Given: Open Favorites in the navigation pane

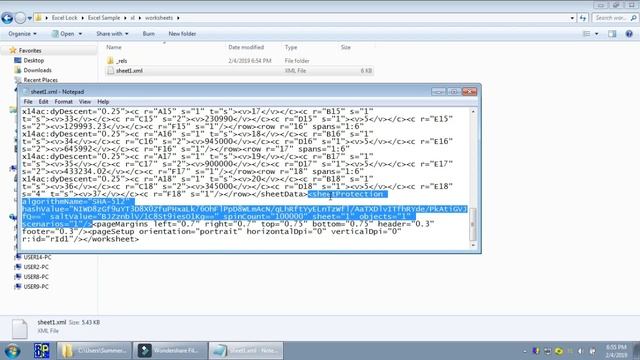Looking at the screenshot, I should point(30,51).
